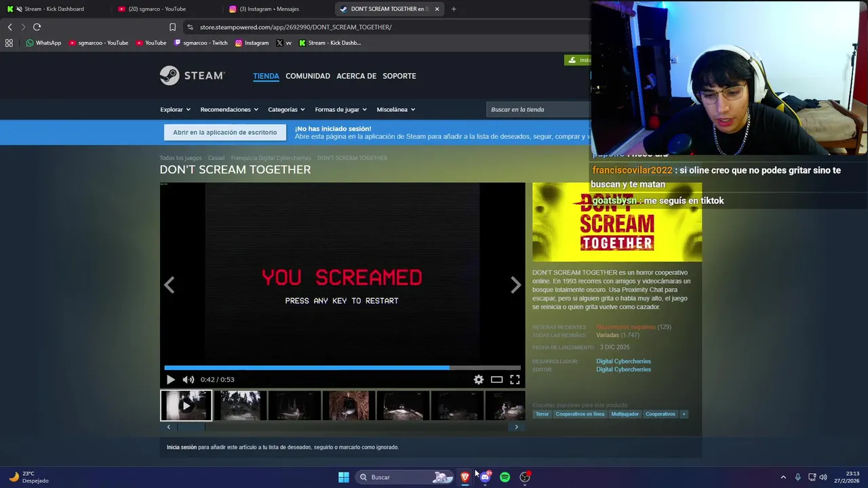Open the sgmarcoo - YouTube bookmark

[98, 43]
